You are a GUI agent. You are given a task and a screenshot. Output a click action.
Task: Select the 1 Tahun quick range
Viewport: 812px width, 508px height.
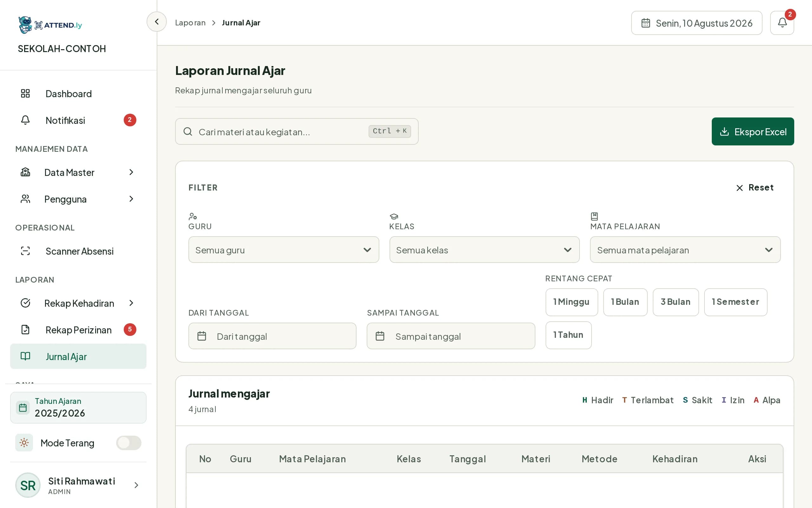568,335
